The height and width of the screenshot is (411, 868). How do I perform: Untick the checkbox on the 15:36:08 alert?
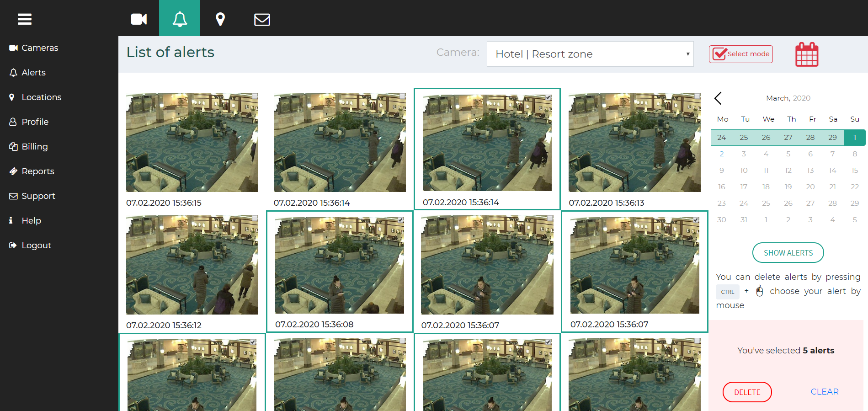(x=401, y=220)
